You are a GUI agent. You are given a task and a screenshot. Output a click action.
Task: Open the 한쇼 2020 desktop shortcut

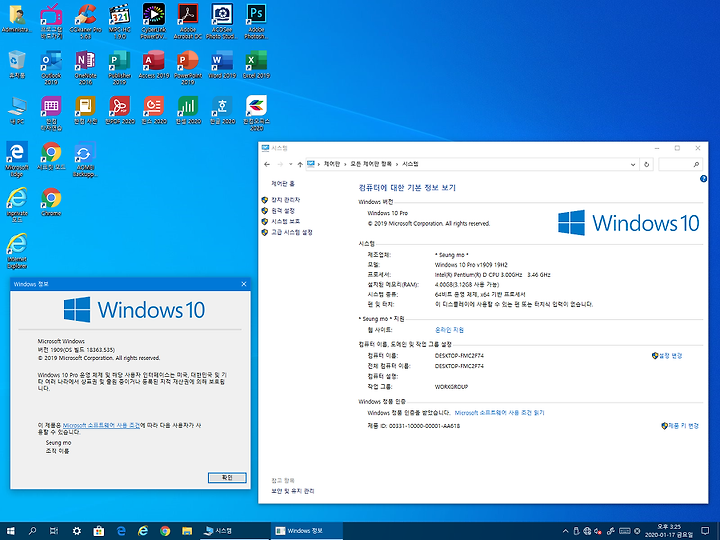click(x=154, y=110)
